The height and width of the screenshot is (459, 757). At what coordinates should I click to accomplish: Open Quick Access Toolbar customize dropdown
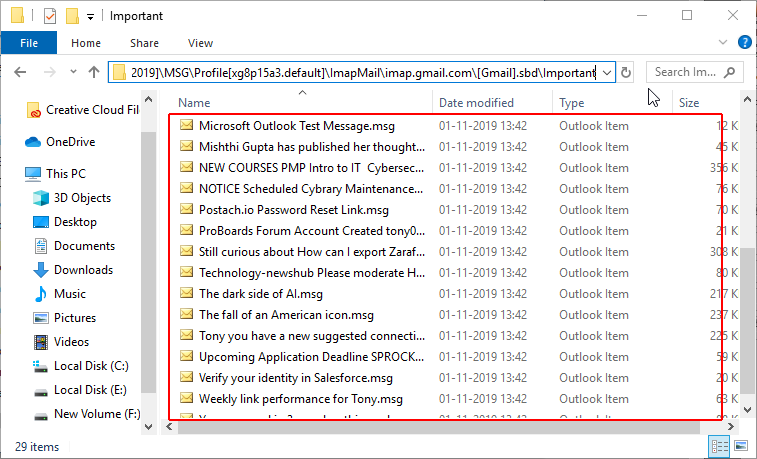91,17
